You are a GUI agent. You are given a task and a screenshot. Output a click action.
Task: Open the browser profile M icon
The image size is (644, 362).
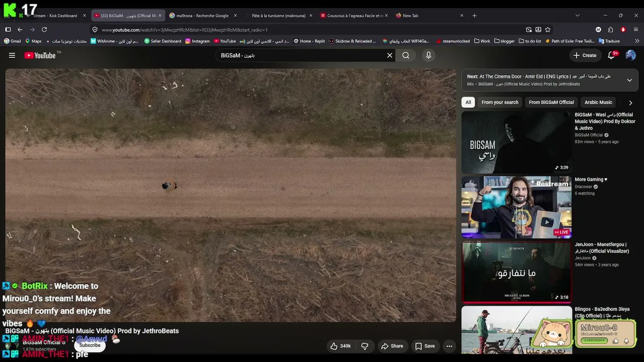pyautogui.click(x=598, y=30)
